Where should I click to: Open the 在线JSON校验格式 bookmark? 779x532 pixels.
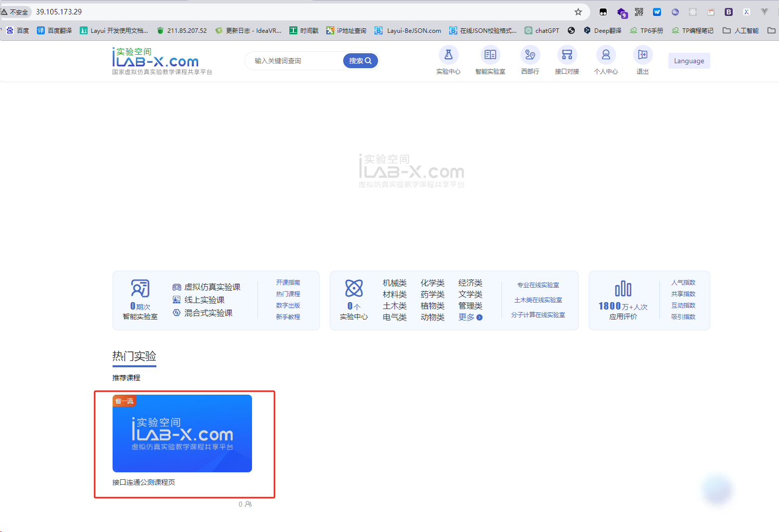(483, 30)
